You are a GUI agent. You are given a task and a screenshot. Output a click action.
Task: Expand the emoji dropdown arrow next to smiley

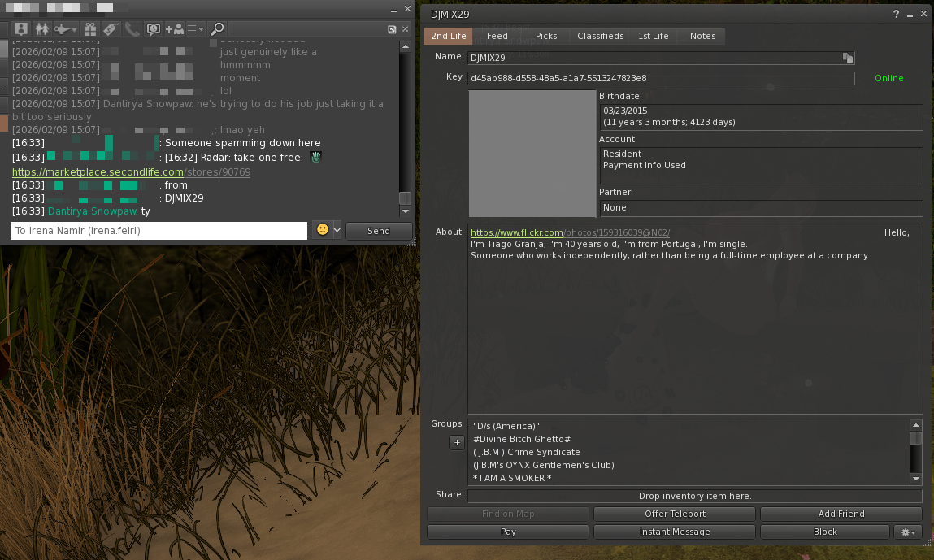pos(337,230)
